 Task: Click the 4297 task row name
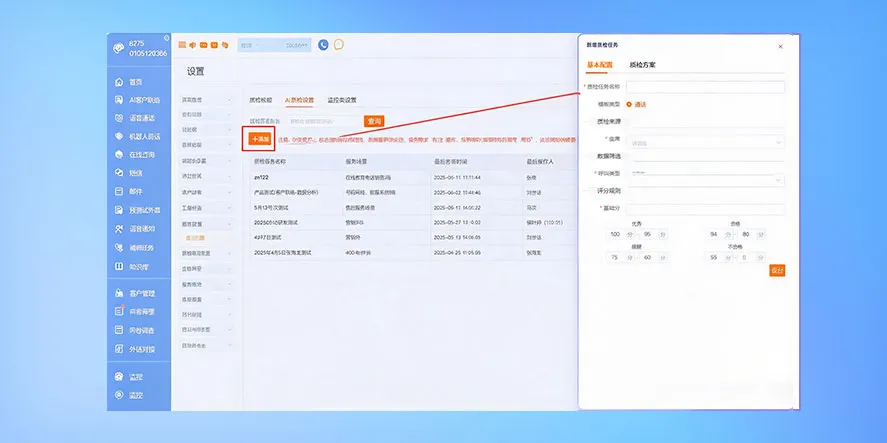(x=268, y=238)
